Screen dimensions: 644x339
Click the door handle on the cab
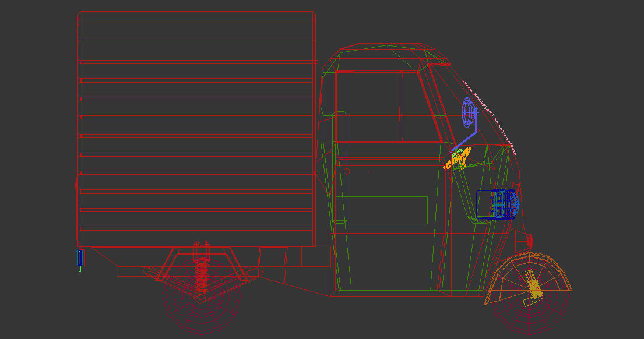[356, 172]
